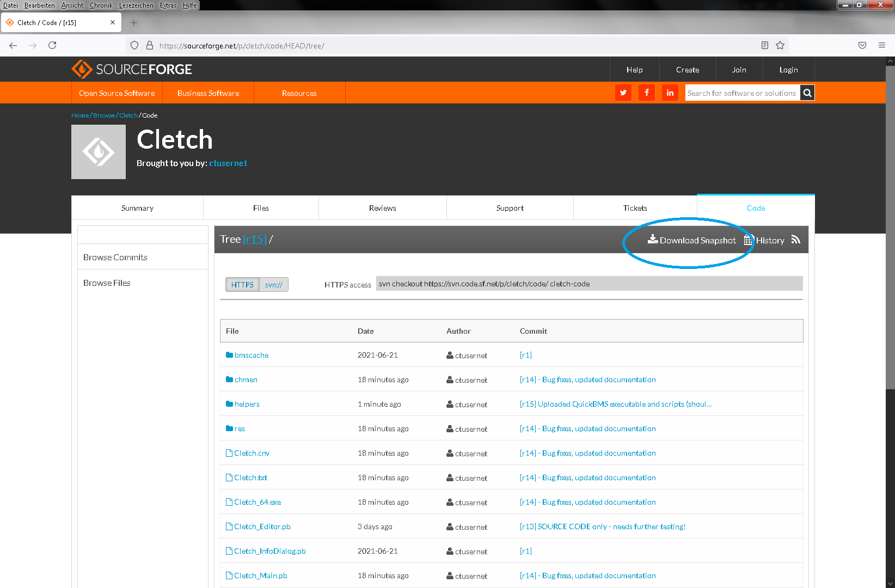Click the Login link
This screenshot has height=588, width=895.
[789, 70]
